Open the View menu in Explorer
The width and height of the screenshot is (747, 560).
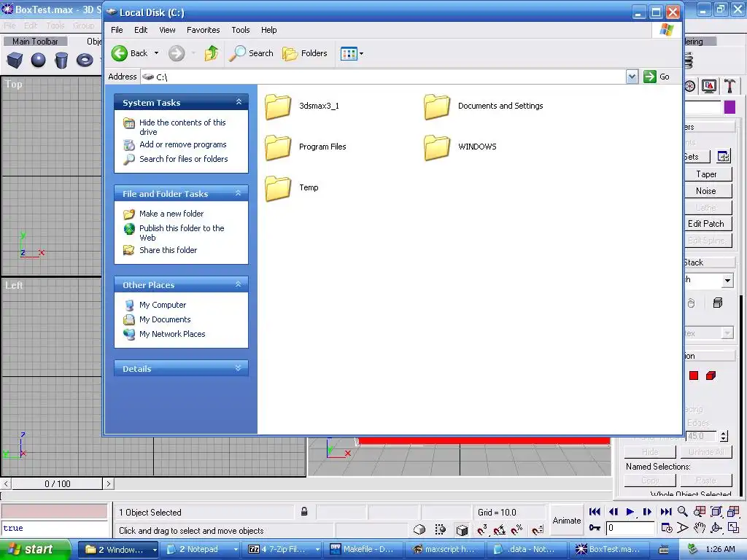tap(167, 30)
